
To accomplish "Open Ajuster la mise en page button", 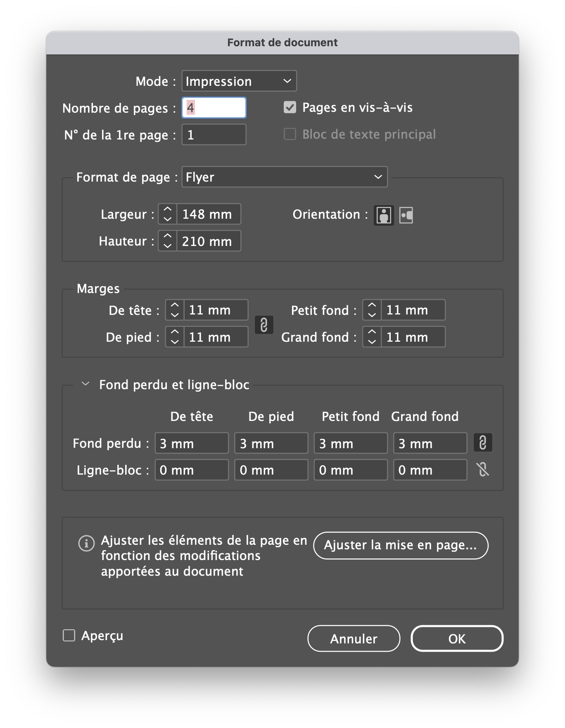I will coord(400,545).
